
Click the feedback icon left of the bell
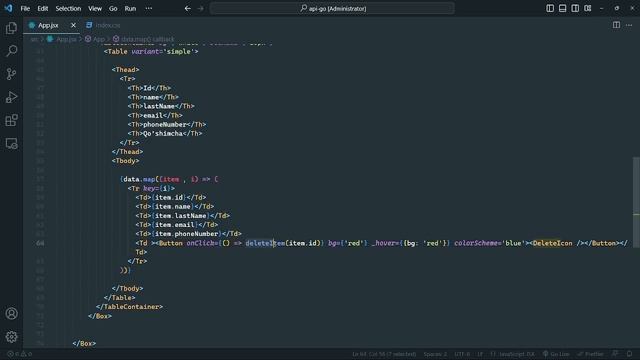[x=615, y=354]
